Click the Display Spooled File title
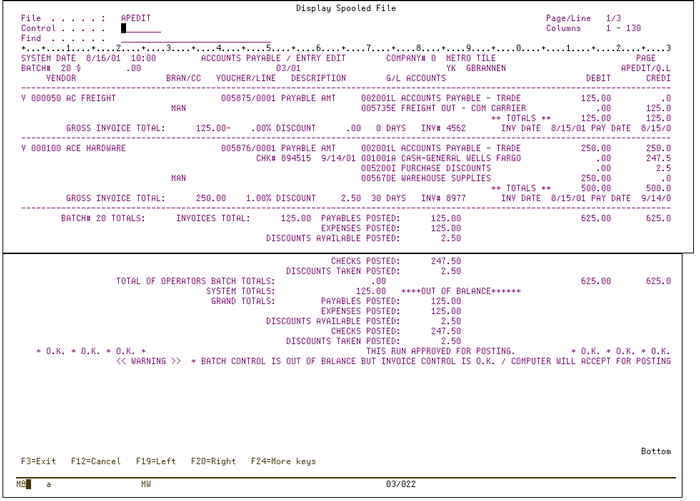700x501 pixels. click(x=346, y=8)
